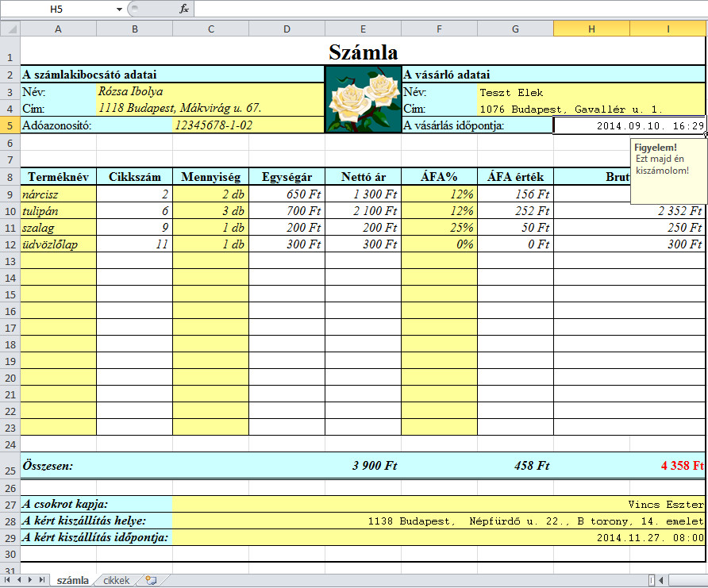
Task: Go to previous sheet navigation arrow
Action: click(19, 580)
